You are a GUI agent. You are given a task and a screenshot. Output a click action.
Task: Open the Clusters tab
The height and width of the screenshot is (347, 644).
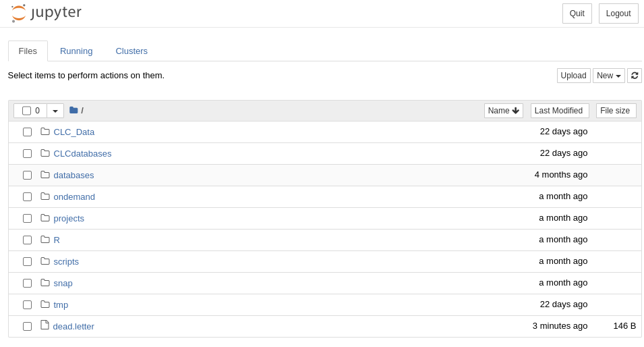pyautogui.click(x=131, y=51)
